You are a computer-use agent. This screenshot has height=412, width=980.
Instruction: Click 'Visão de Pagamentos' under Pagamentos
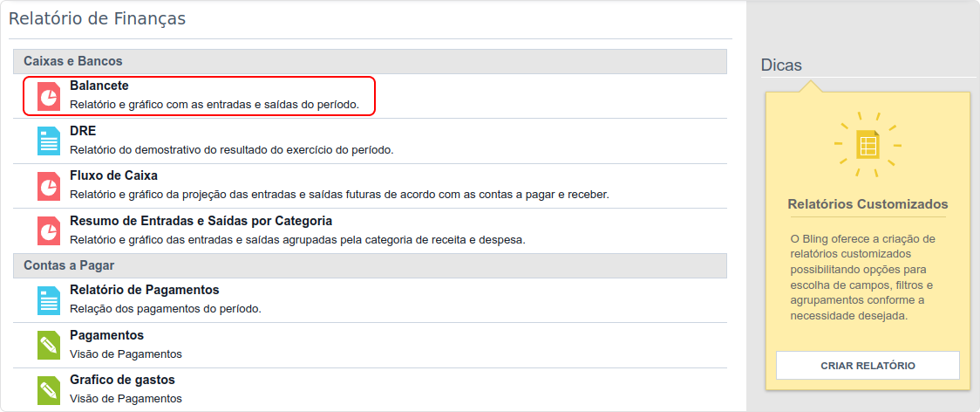126,354
